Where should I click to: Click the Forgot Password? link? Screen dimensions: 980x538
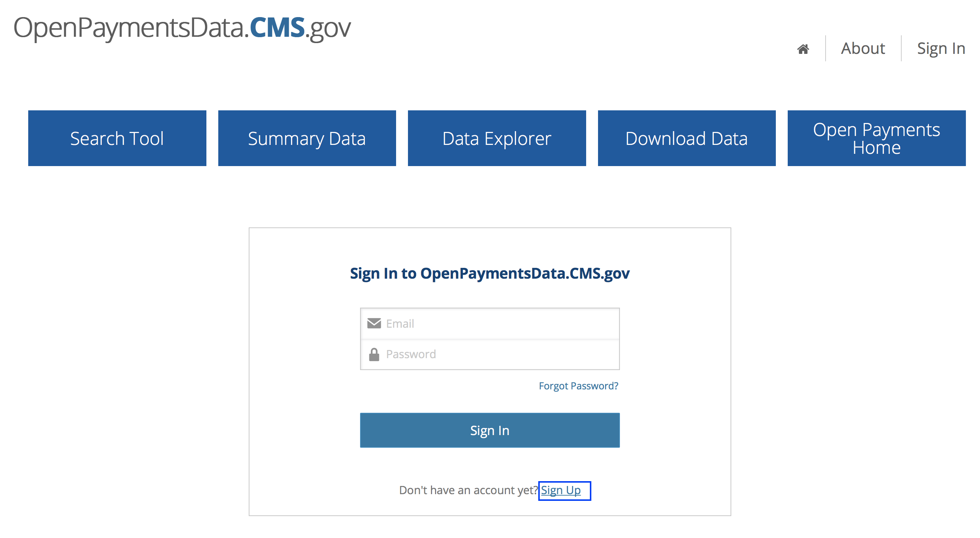tap(578, 386)
